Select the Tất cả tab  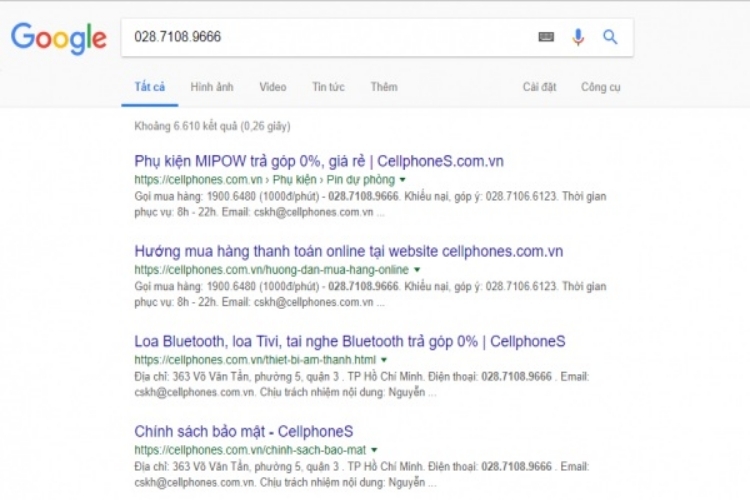click(149, 87)
